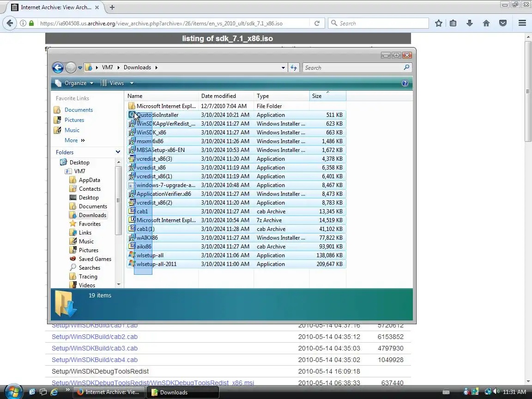The width and height of the screenshot is (532, 399).
Task: Open the address bar history dropdown arrow
Action: coord(283,67)
